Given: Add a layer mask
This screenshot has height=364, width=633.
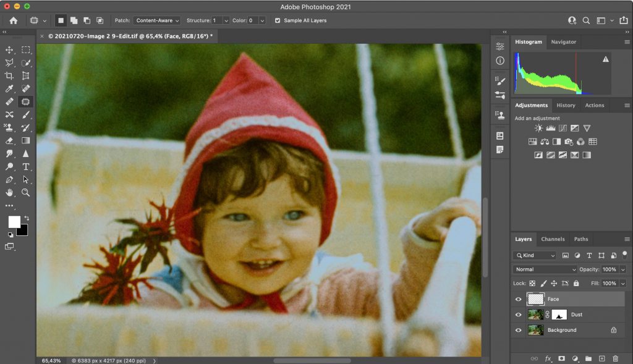Looking at the screenshot, I should tap(561, 358).
